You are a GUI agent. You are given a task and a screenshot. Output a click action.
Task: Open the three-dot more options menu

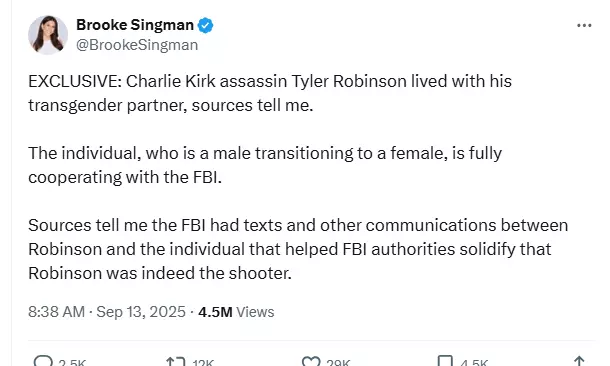pyautogui.click(x=584, y=26)
